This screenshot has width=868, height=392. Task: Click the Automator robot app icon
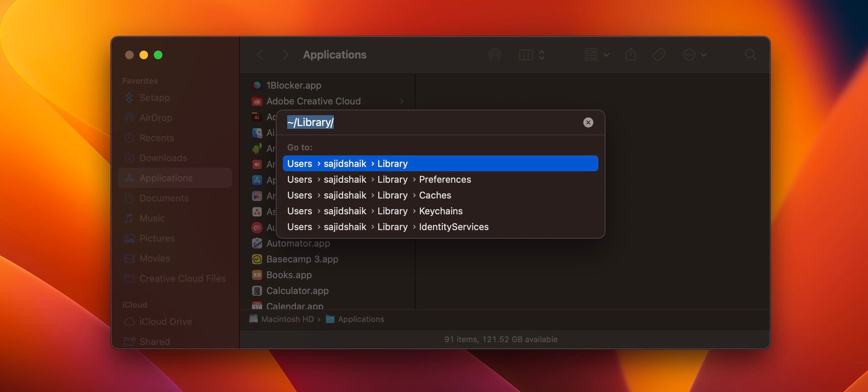coord(257,243)
